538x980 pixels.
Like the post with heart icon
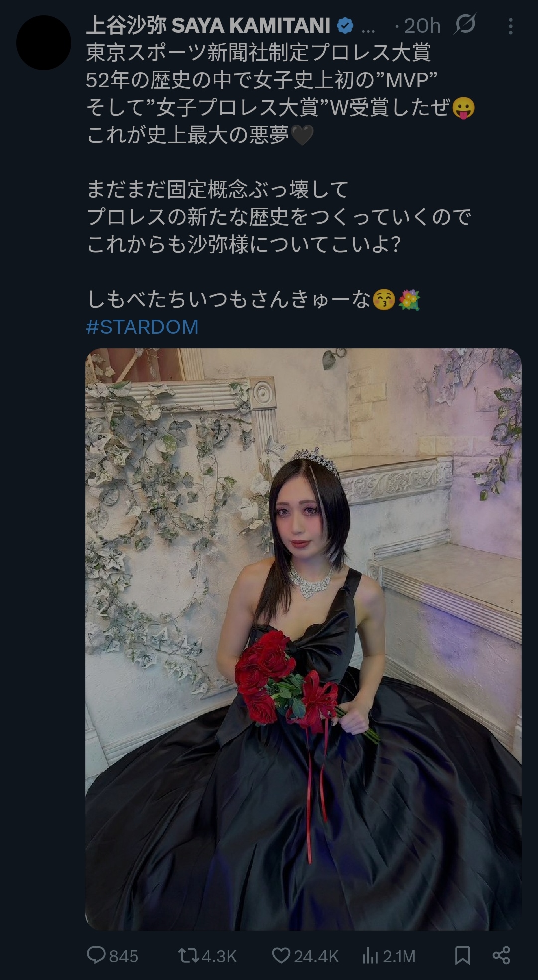pyautogui.click(x=281, y=955)
